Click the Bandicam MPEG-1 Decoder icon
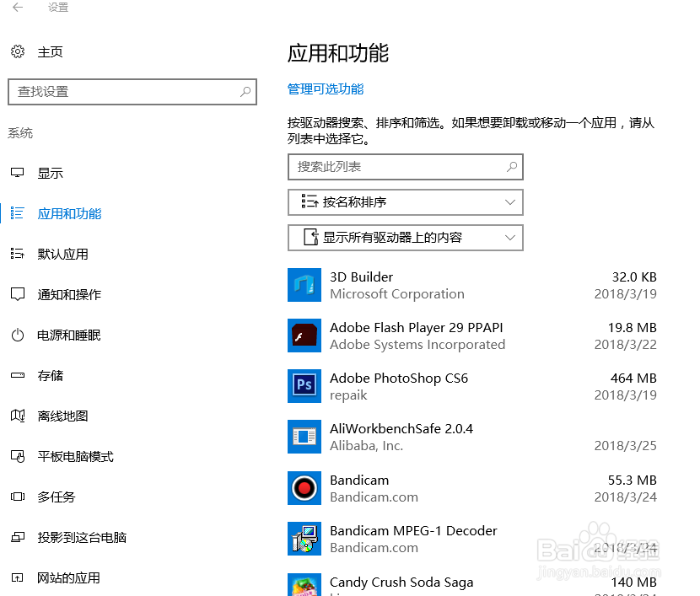The height and width of the screenshot is (596, 700). point(304,539)
